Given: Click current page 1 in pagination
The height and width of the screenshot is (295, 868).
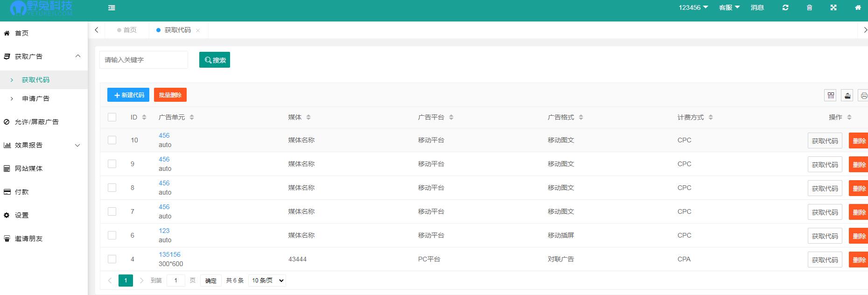Looking at the screenshot, I should (x=126, y=281).
